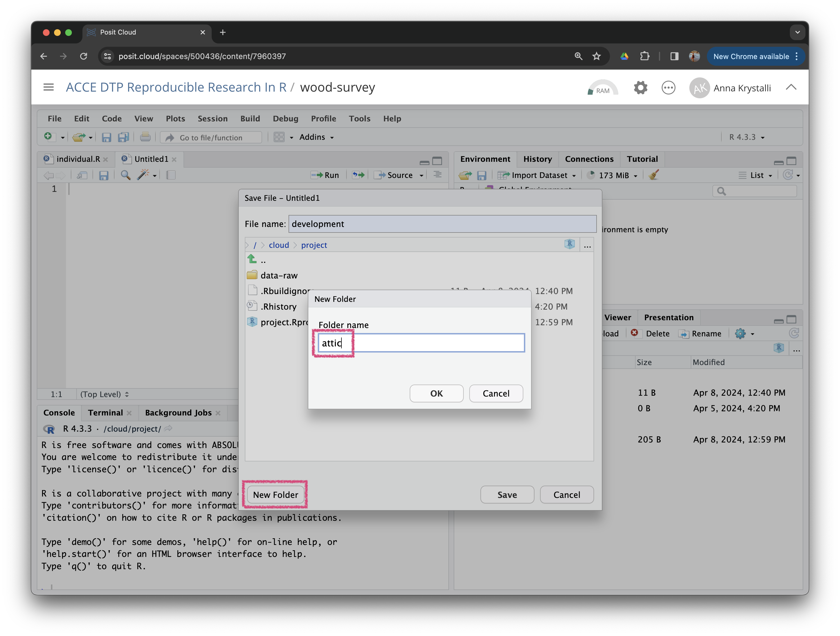Image resolution: width=840 pixels, height=636 pixels.
Task: Open the Code menu
Action: 112,118
